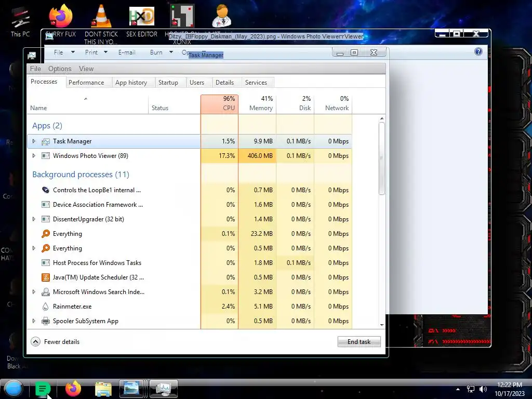
Task: Click the scroll down arrow in process list
Action: point(382,325)
